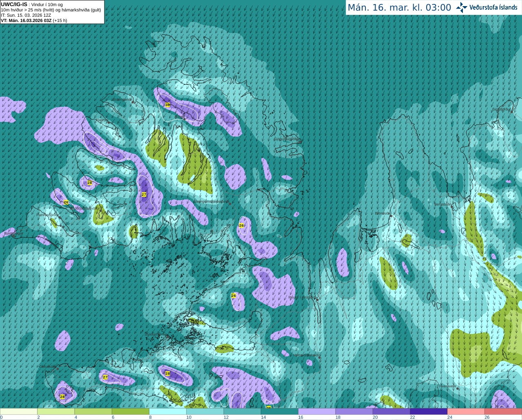
Task: Click the IT: Sun. 15. 03. 2026 12Z line
Action: [x=26, y=15]
